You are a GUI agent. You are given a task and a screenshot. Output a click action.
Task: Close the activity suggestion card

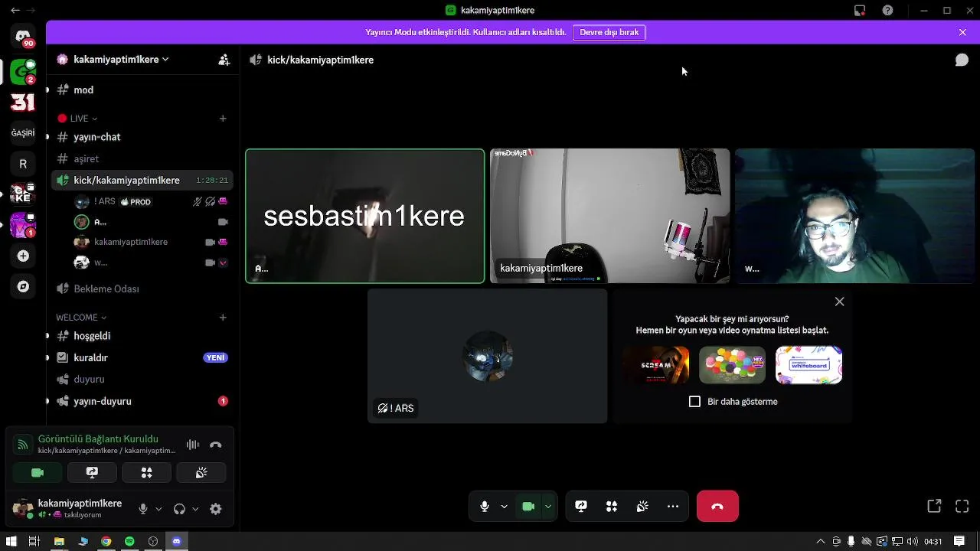[840, 302]
